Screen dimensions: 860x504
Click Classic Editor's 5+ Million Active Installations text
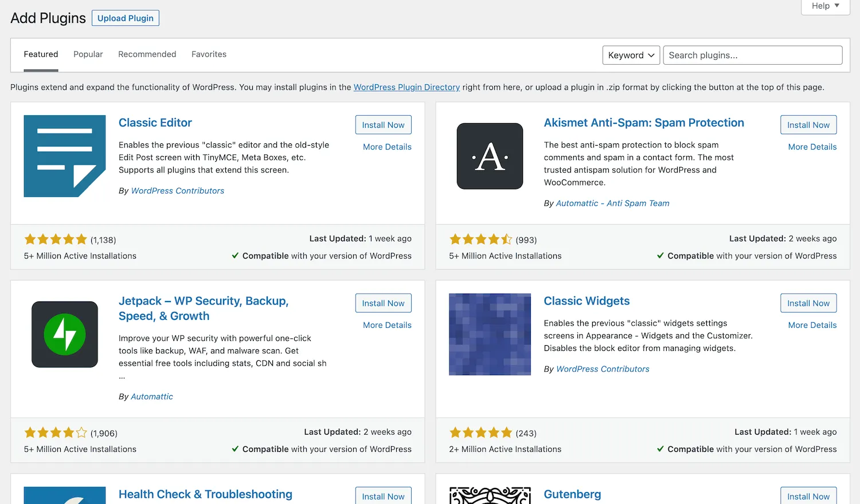(x=80, y=256)
